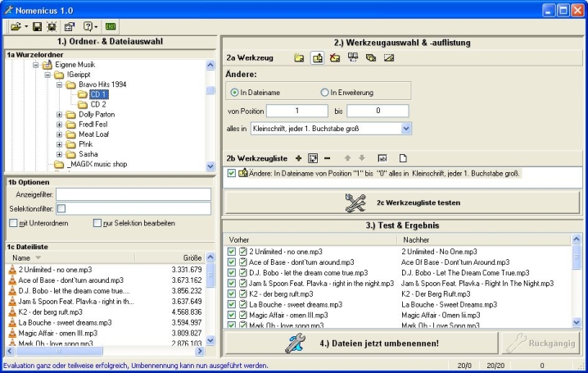This screenshot has width=588, height=373.
Task: Uncheck the 'Ändern: In Dateiname' tool list entry
Action: tap(232, 173)
